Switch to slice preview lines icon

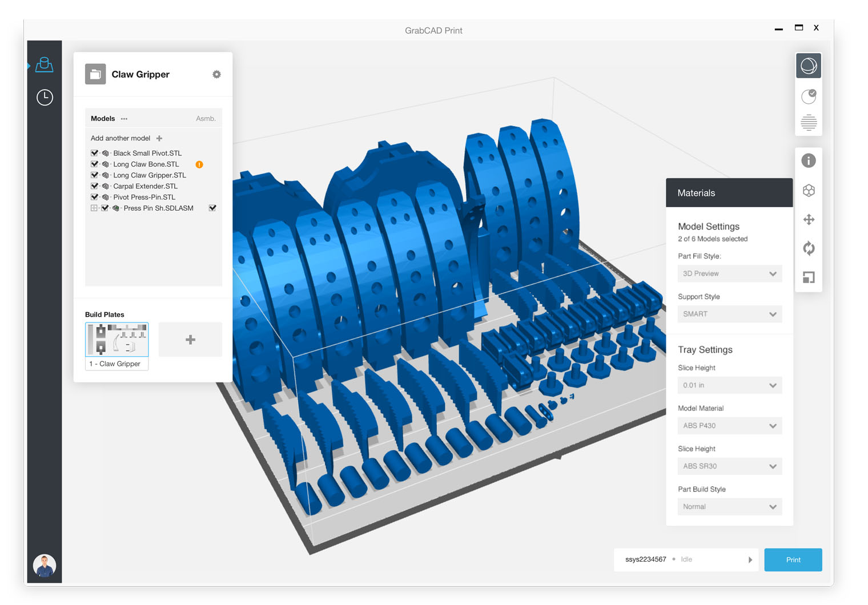808,122
